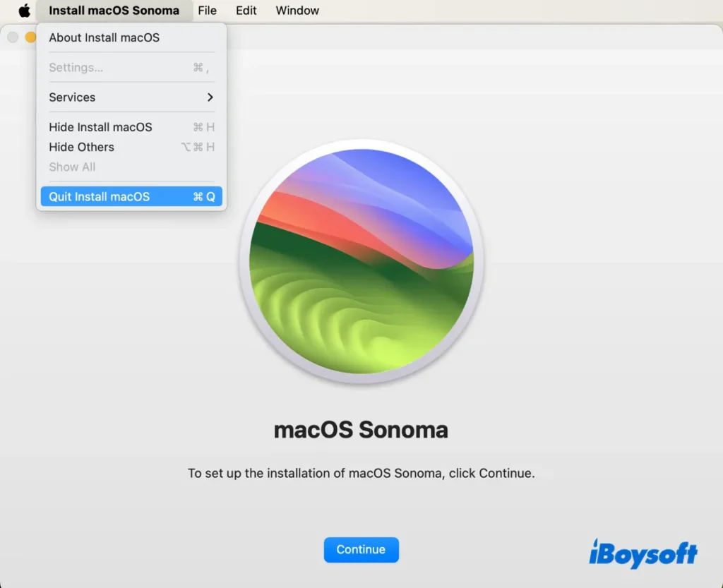The height and width of the screenshot is (588, 723).
Task: Click the gray close window button
Action: point(13,37)
